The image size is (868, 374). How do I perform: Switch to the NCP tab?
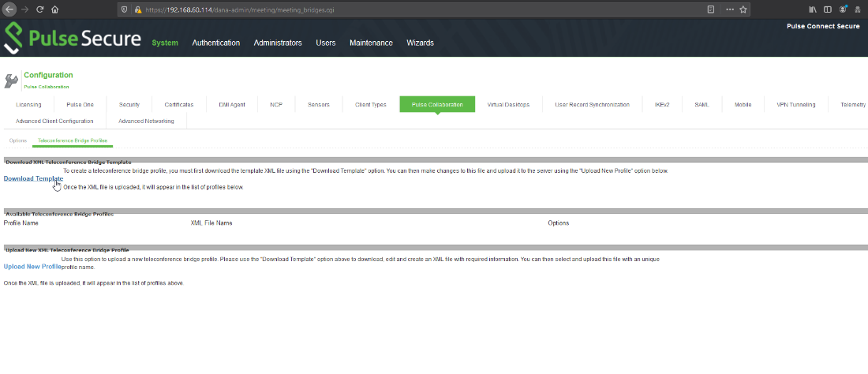point(276,105)
